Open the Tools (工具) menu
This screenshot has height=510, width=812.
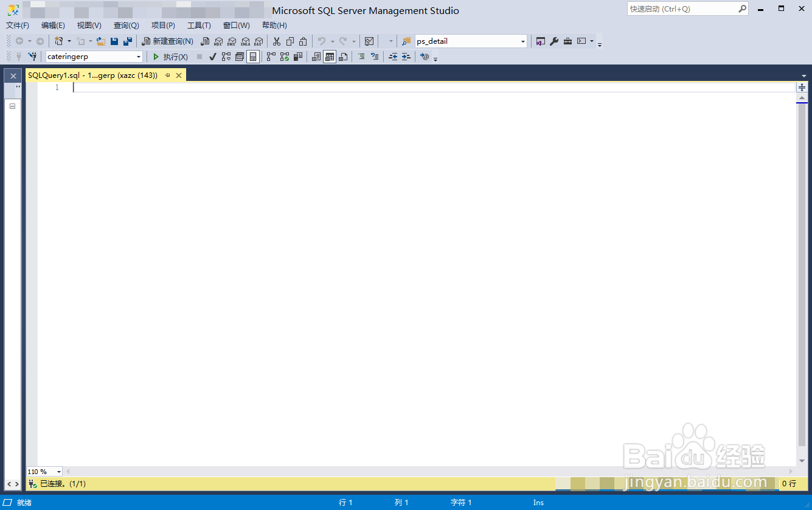(x=199, y=26)
